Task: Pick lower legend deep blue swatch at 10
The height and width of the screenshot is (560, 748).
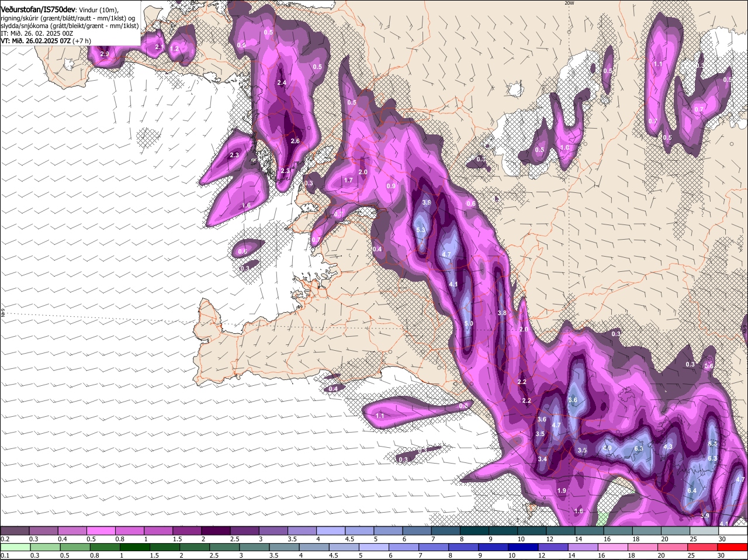Action: tap(522, 547)
